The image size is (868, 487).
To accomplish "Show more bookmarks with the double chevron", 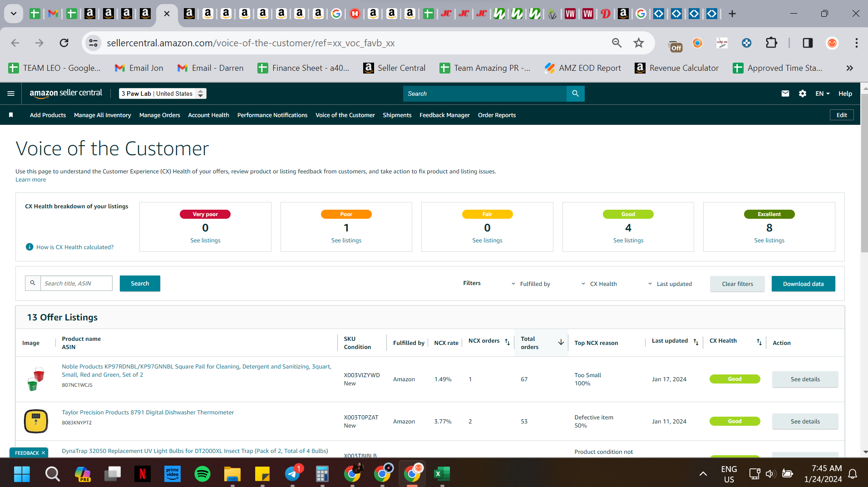I will click(x=849, y=68).
